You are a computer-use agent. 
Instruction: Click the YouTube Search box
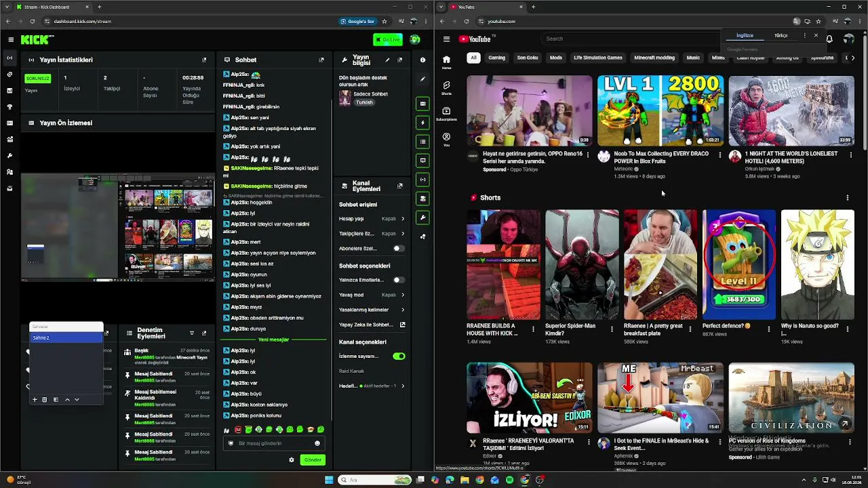[x=631, y=39]
